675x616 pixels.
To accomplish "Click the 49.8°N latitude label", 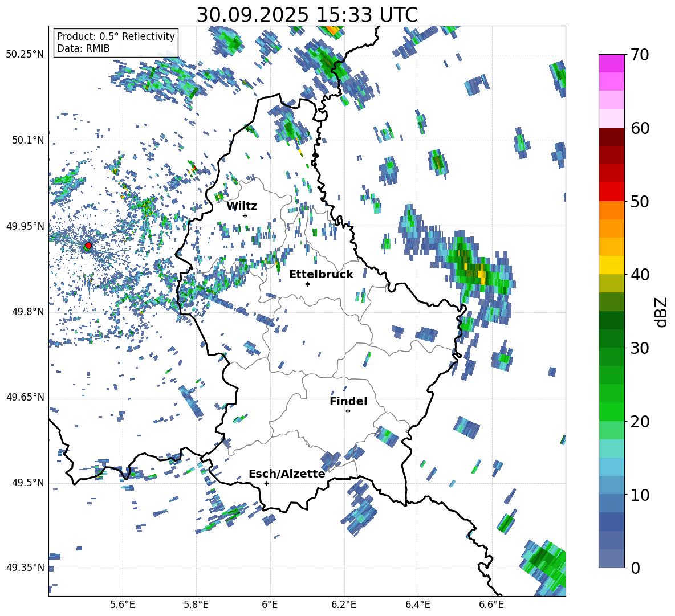I will pos(29,312).
